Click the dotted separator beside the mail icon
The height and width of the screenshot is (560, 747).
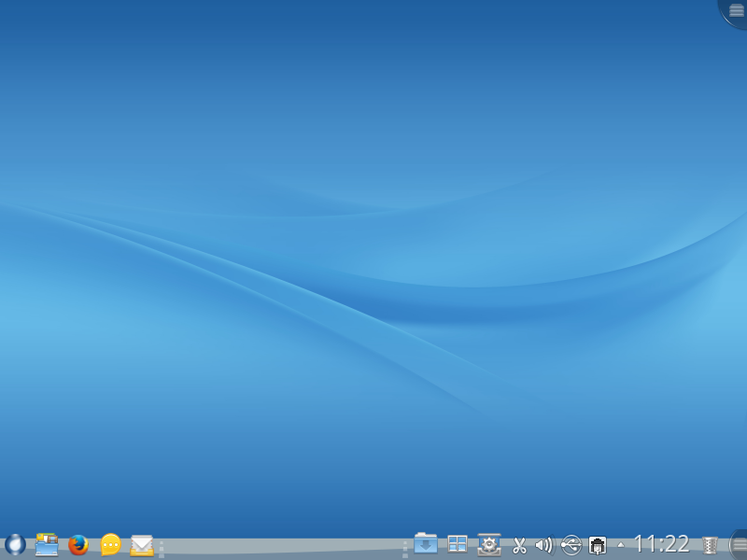tap(162, 548)
